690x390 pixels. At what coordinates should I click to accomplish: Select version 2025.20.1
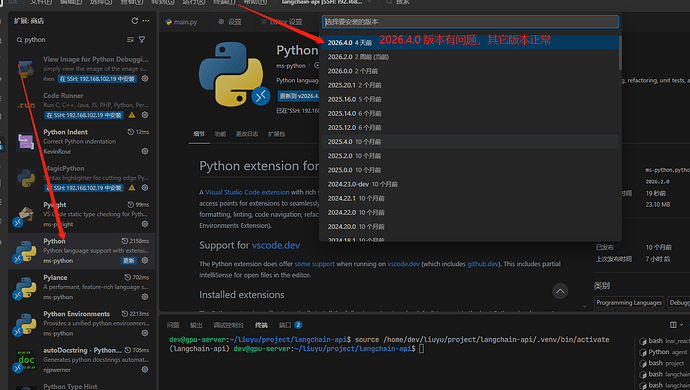[x=470, y=85]
